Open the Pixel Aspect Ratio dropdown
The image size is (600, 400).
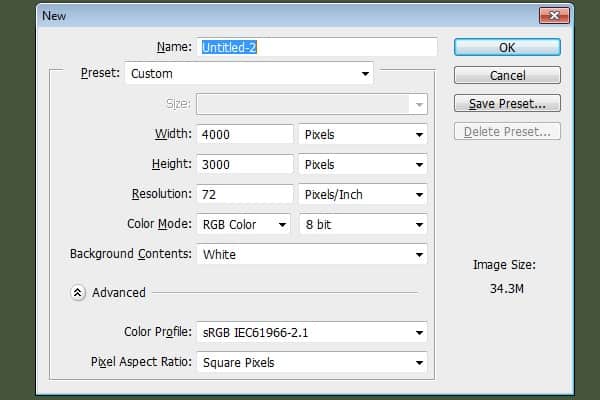[312, 362]
